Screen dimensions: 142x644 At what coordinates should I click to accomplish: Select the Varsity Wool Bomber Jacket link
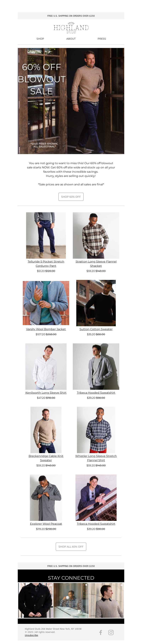pos(46,329)
